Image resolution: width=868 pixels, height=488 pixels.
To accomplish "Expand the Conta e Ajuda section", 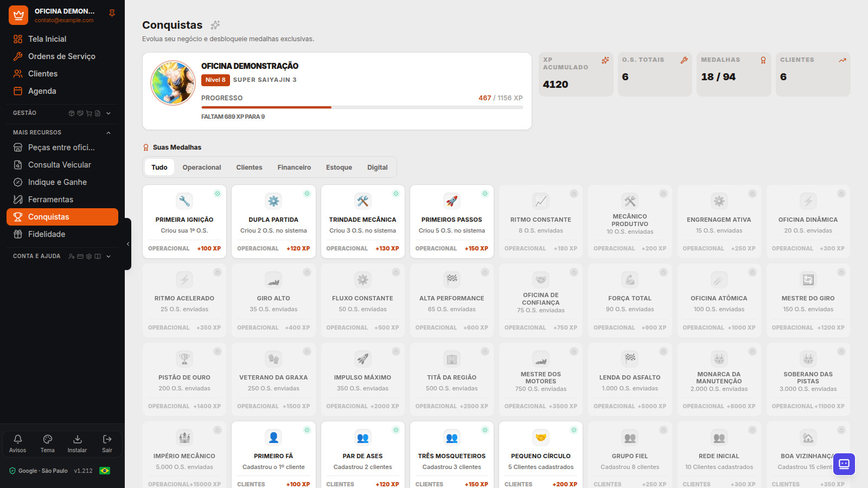I will (x=108, y=256).
